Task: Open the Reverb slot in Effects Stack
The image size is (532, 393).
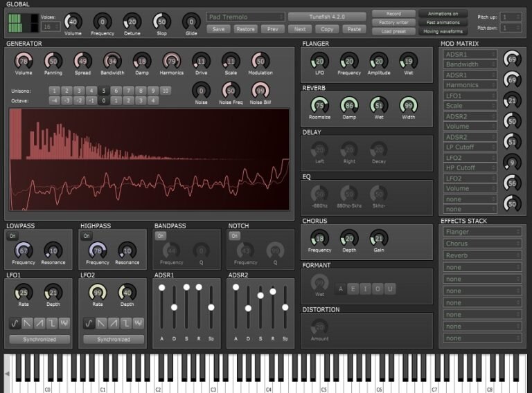Action: click(482, 255)
